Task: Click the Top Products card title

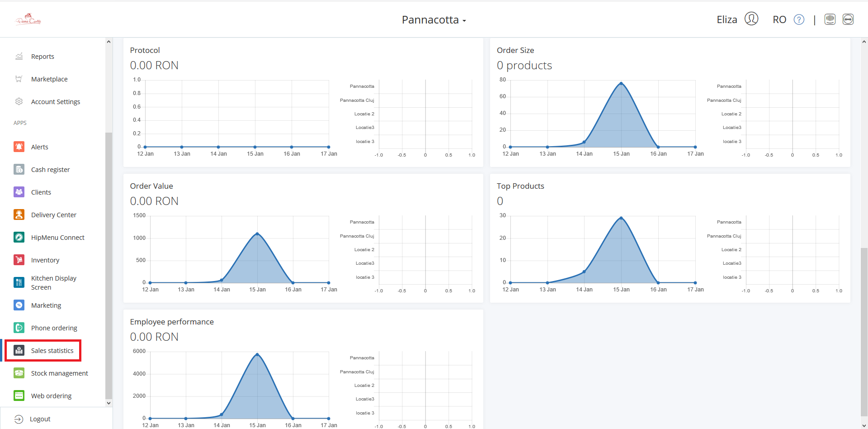Action: pos(520,186)
